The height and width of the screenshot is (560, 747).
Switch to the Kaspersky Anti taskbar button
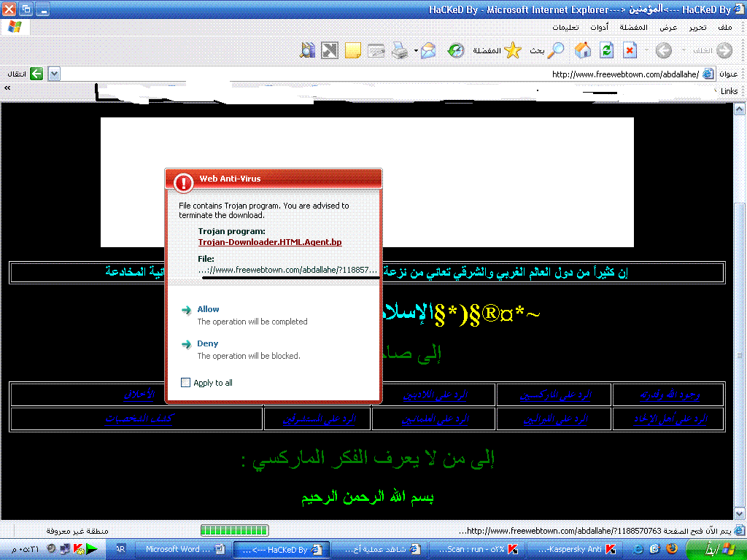(x=576, y=549)
